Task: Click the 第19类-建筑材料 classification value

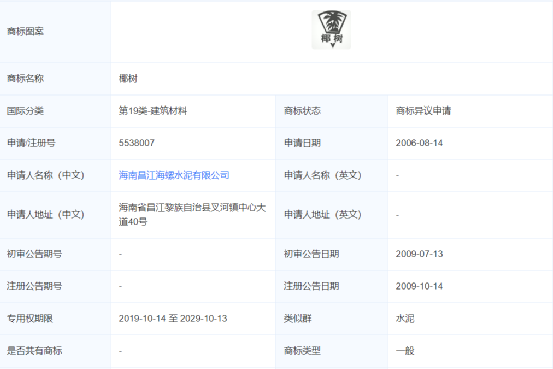Action: [153, 111]
